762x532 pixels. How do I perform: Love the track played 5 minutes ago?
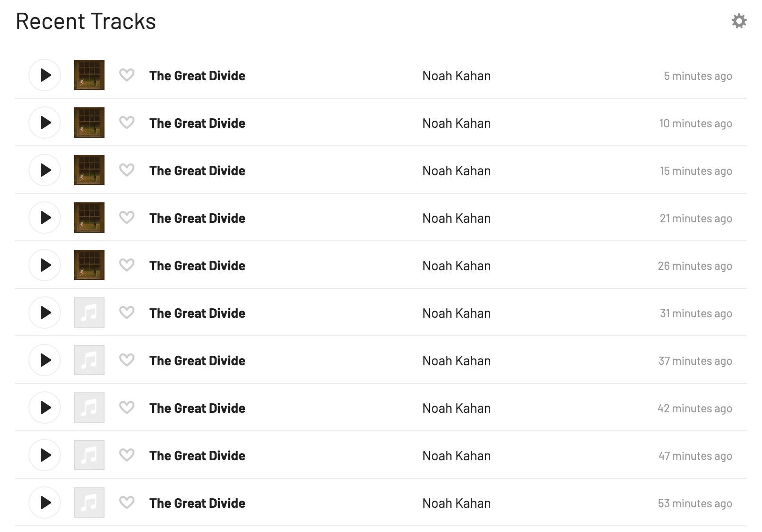coord(127,75)
